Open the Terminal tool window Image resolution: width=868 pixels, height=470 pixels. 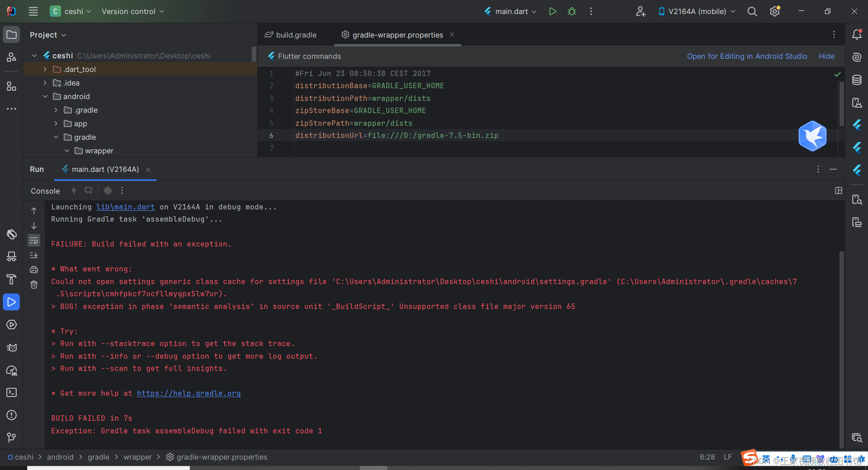(11, 393)
